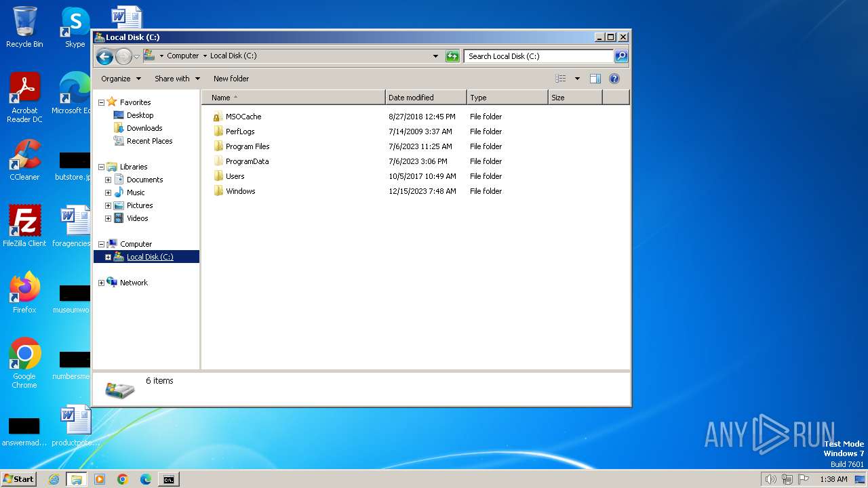Select the MSOCache folder icon
This screenshot has height=488, width=868.
click(218, 117)
